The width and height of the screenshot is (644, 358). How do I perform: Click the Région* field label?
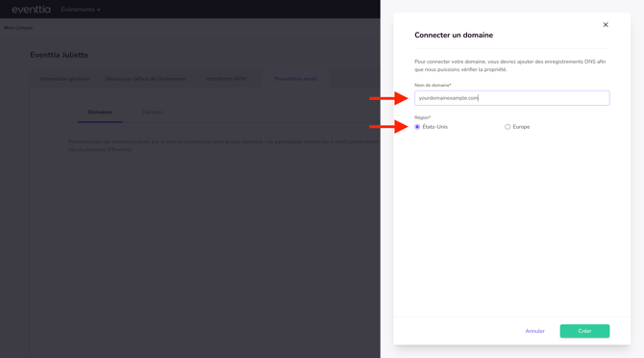[x=423, y=117]
